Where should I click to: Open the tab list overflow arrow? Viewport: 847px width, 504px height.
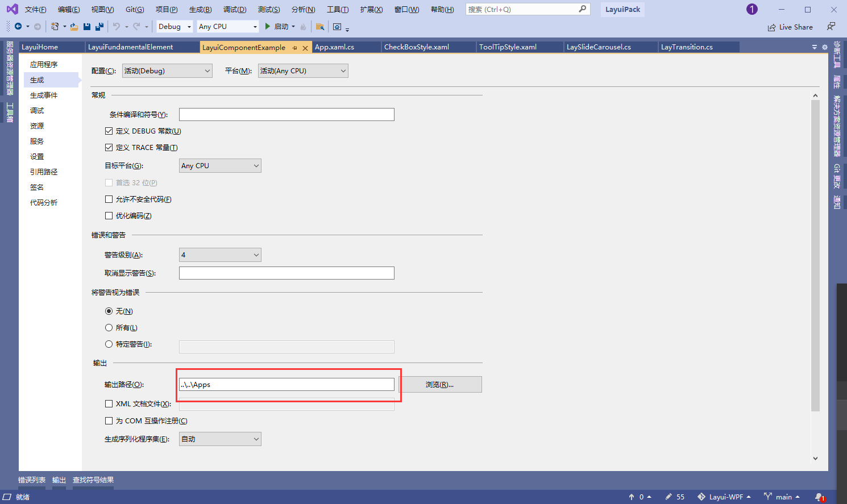(x=815, y=47)
